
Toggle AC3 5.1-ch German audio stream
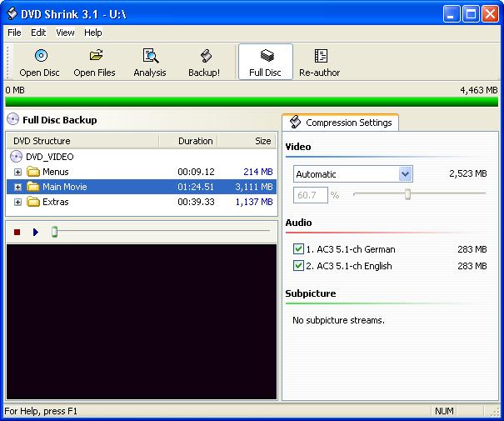point(298,249)
